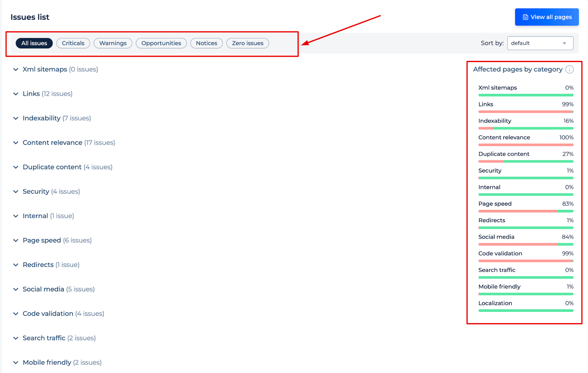Click the 'All issues' active toggle
The width and height of the screenshot is (588, 373).
point(34,43)
